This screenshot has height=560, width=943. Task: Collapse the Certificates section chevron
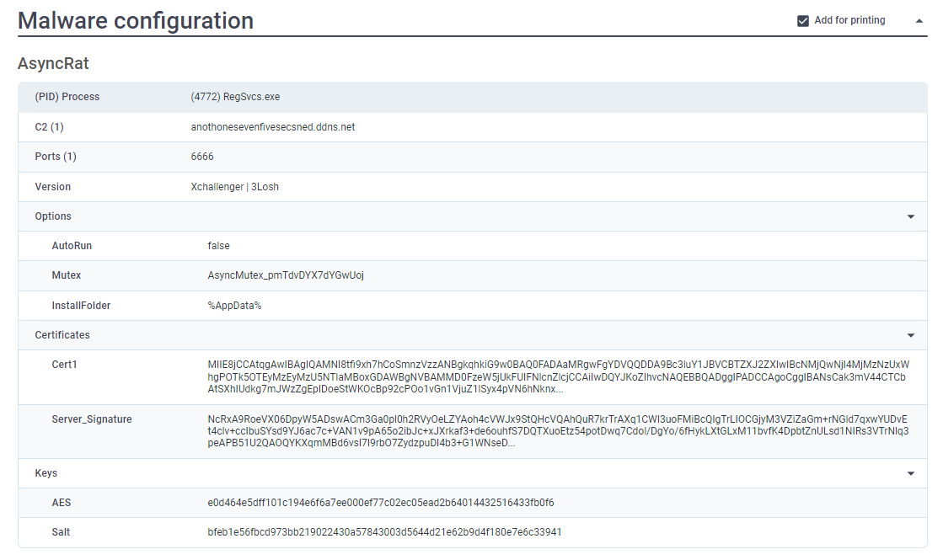910,335
